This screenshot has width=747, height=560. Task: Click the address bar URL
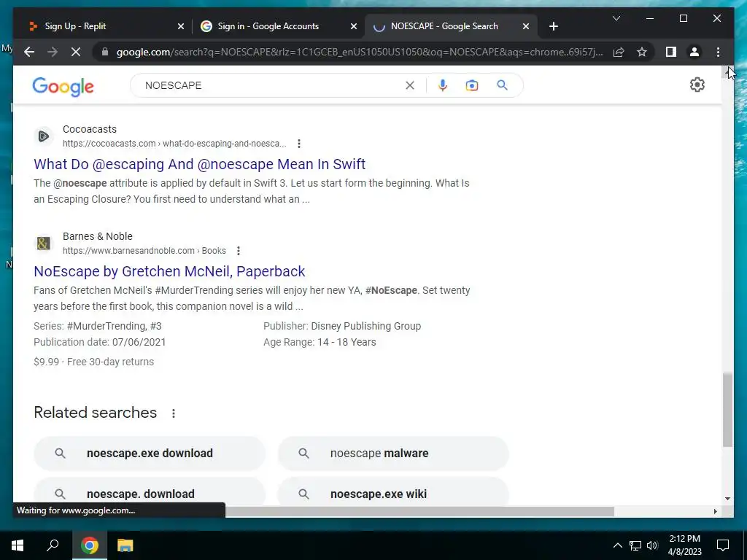(360, 52)
